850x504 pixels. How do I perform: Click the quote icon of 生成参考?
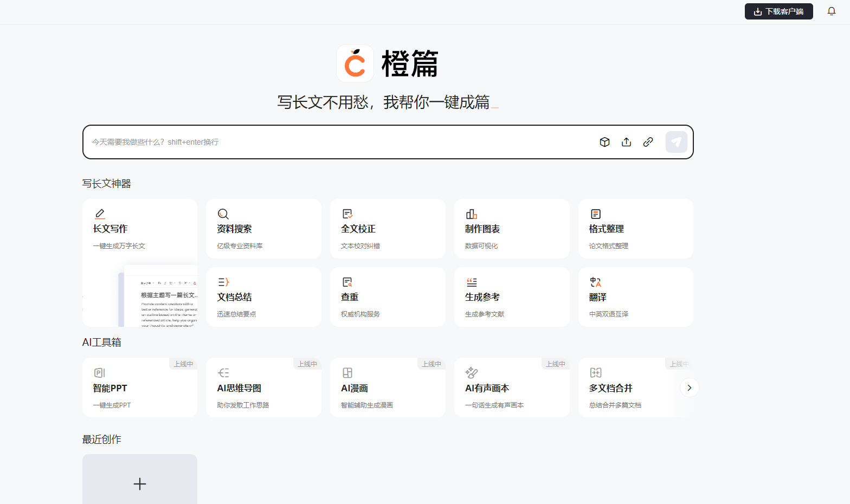472,282
